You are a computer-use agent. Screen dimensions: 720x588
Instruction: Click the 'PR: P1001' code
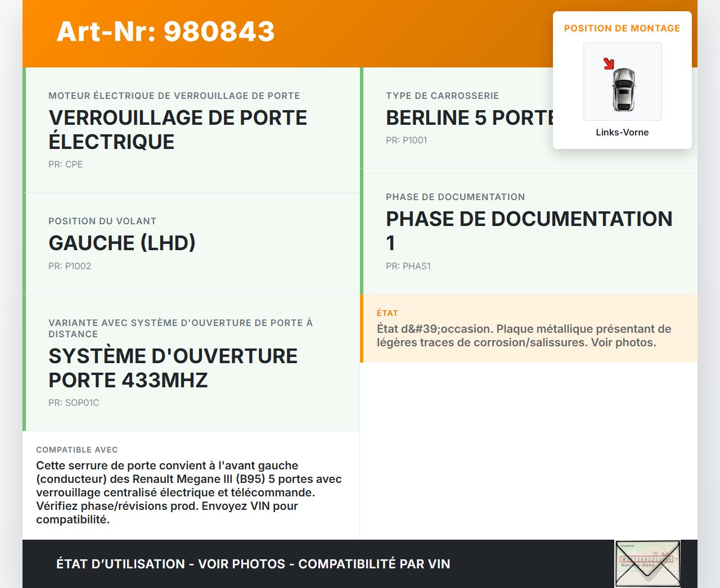tap(406, 140)
